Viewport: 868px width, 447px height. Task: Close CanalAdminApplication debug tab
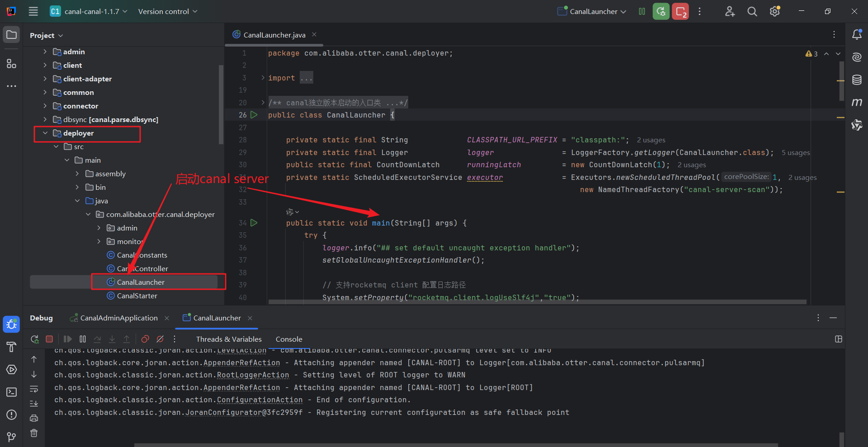tap(167, 318)
